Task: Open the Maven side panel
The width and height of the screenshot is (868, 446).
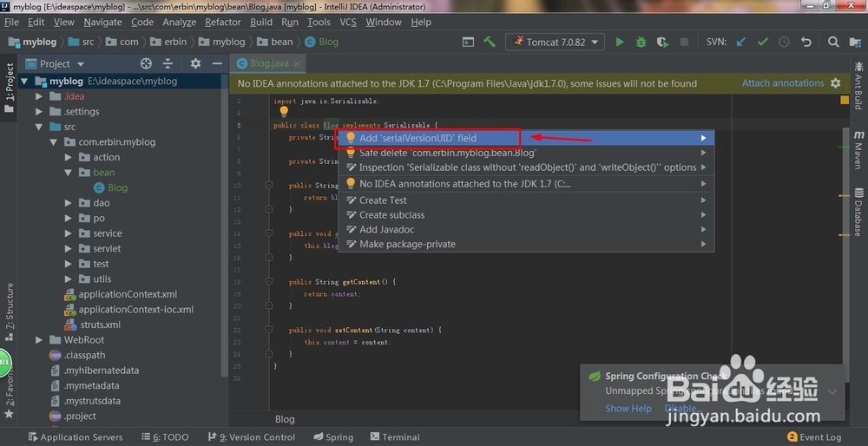Action: pos(858,150)
